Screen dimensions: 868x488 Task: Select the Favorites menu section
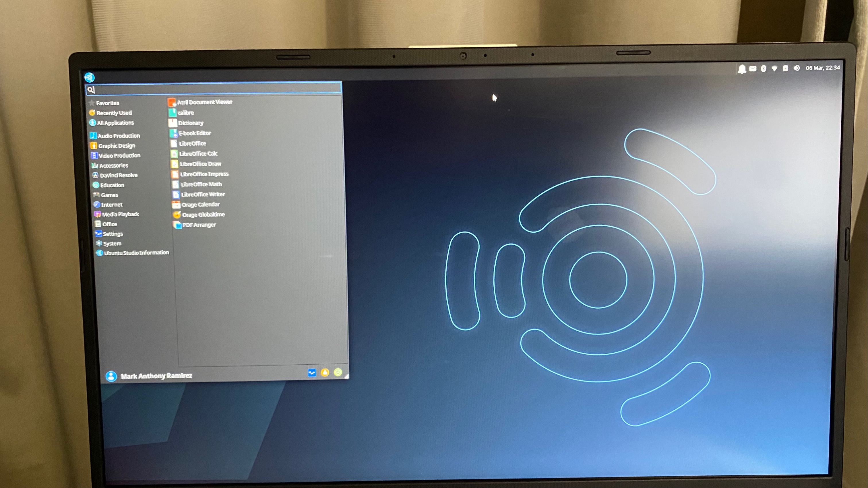tap(108, 102)
